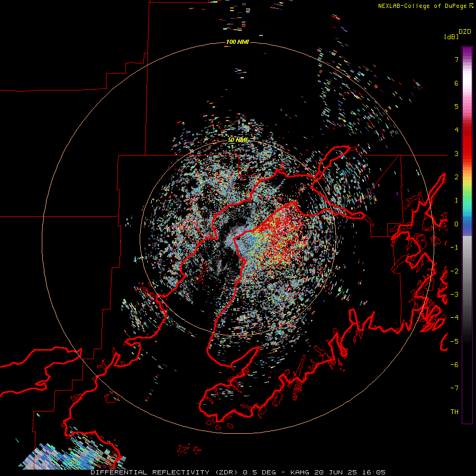
Task: Click the 7 value on the color scale
Action: pyautogui.click(x=456, y=59)
